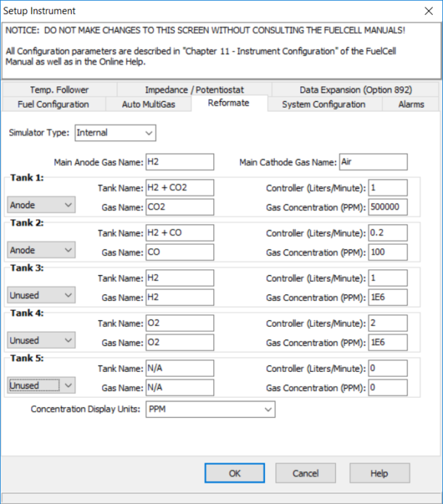Open Tank 5 Unused assignment dropdown
The image size is (443, 504).
click(41, 385)
